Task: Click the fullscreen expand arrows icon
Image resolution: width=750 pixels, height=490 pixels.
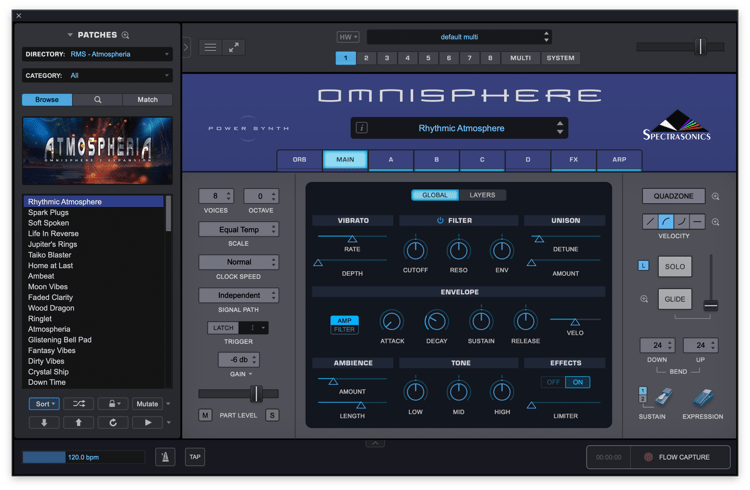Action: [x=234, y=47]
